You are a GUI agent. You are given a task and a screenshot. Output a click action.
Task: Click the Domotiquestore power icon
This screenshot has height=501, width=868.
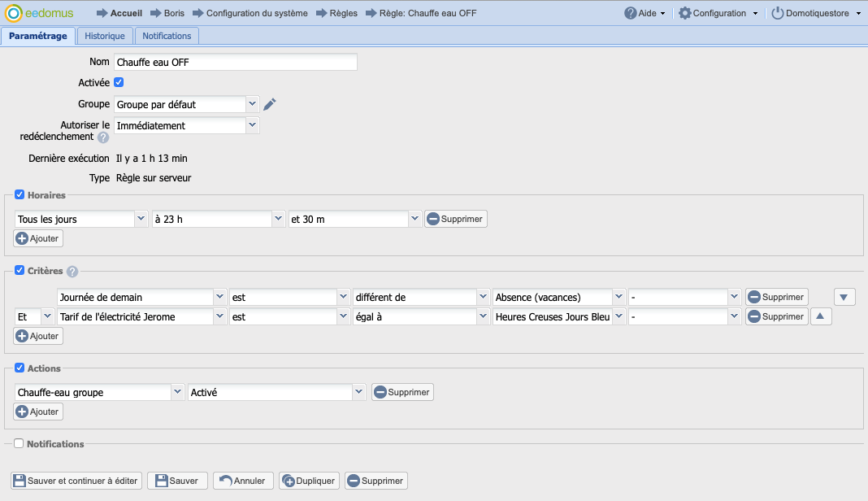[778, 13]
